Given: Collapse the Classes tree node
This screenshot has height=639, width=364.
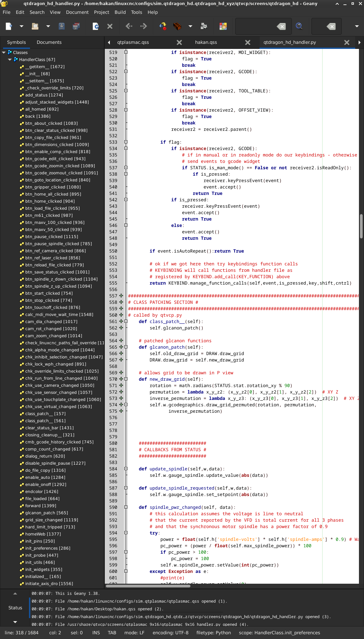Looking at the screenshot, I should pyautogui.click(x=4, y=52).
